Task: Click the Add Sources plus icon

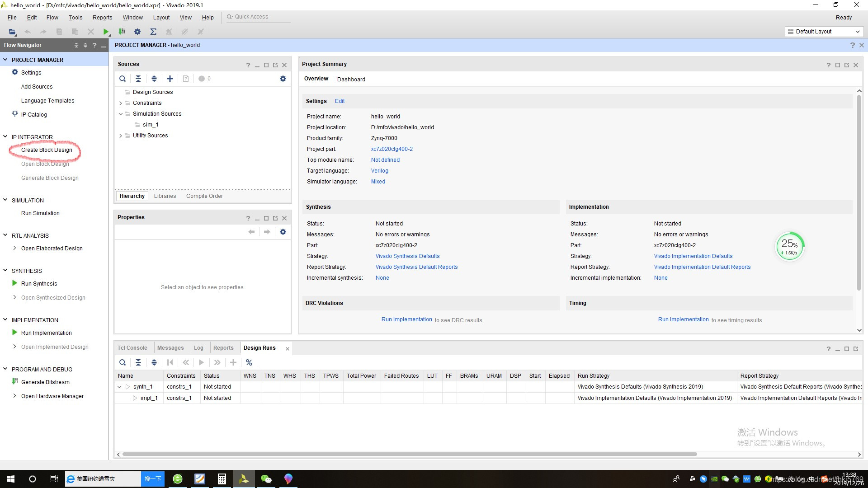Action: click(x=170, y=79)
